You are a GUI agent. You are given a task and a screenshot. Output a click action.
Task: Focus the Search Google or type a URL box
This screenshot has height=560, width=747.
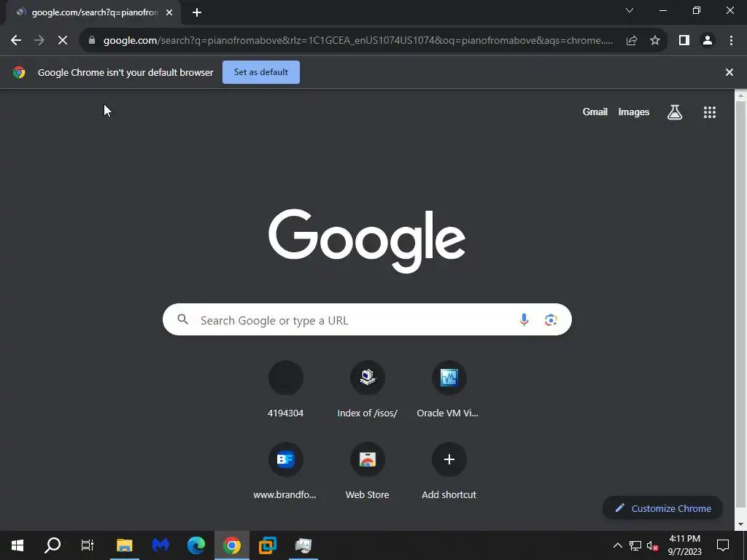click(367, 319)
